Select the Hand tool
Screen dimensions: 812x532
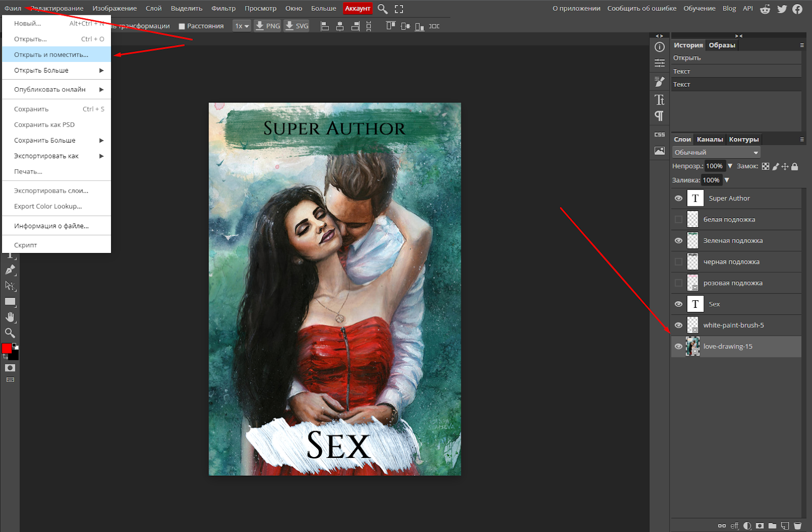point(10,317)
